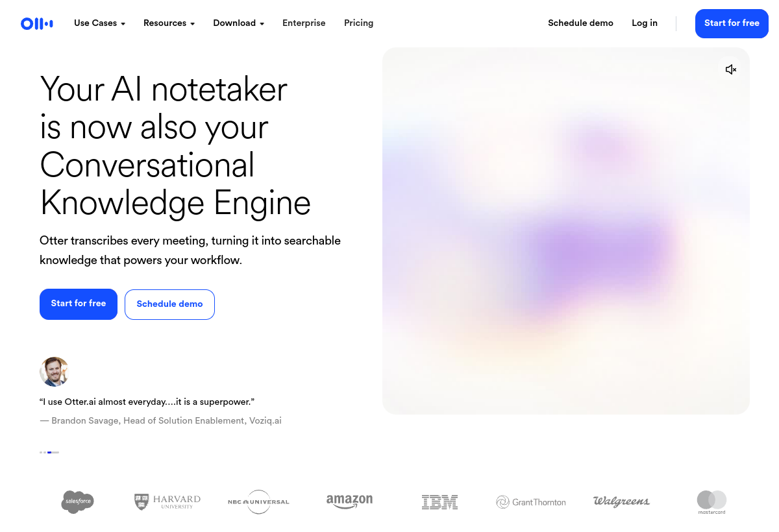Unmute the hero video with speaker icon
Screen dimensions: 779x532
(731, 69)
